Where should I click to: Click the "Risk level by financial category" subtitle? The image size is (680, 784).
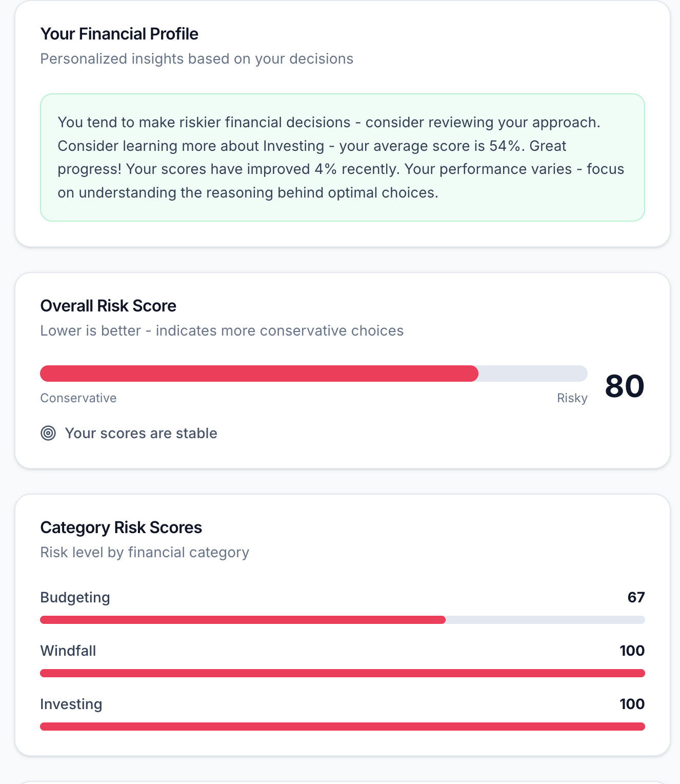point(145,552)
